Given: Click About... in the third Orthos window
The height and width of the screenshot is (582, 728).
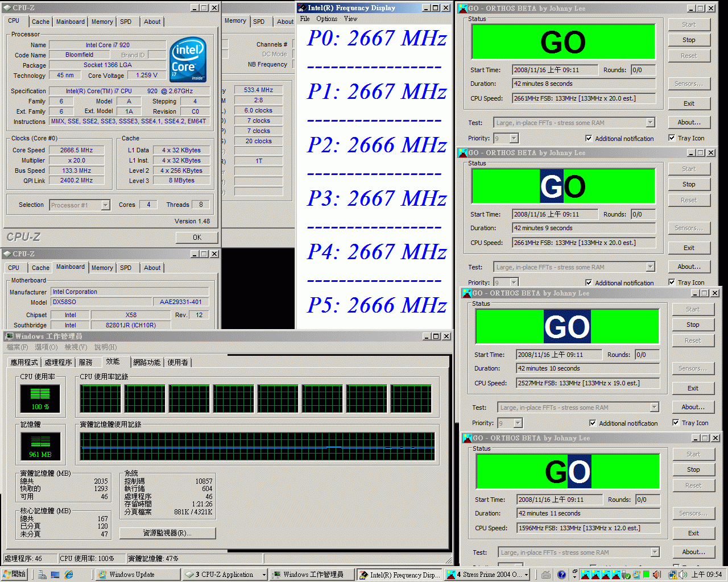Looking at the screenshot, I should coord(693,407).
